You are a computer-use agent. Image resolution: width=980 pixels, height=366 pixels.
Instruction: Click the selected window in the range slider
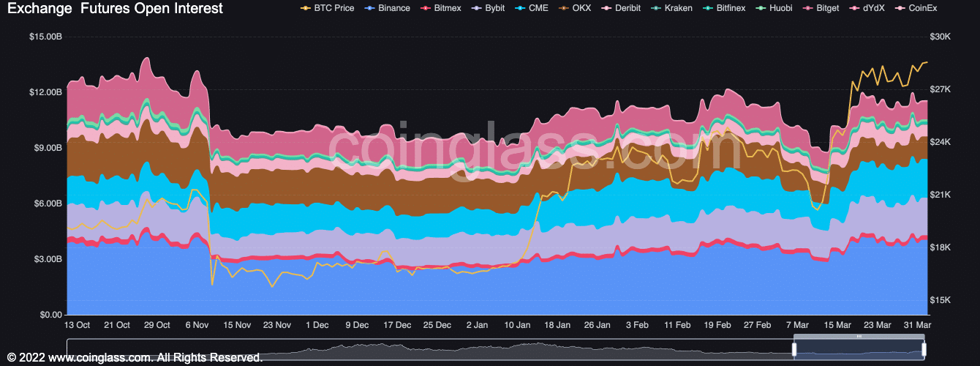(859, 349)
